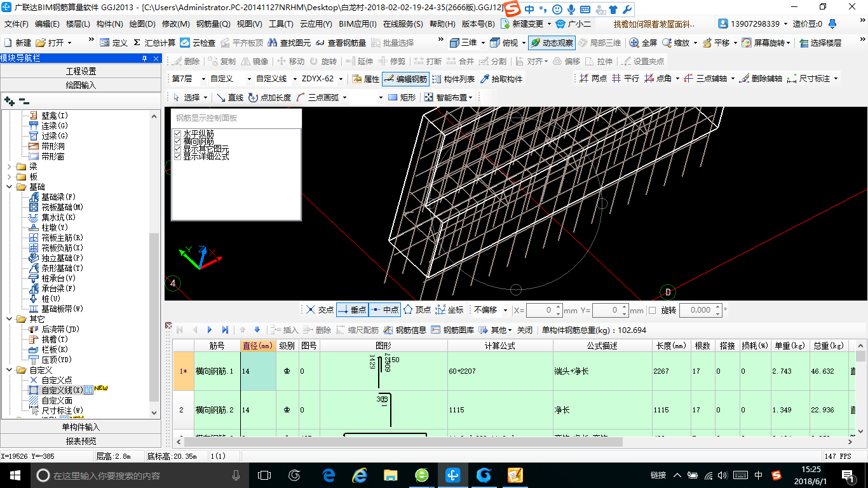Click 平行 parallel axis tool

tap(625, 79)
